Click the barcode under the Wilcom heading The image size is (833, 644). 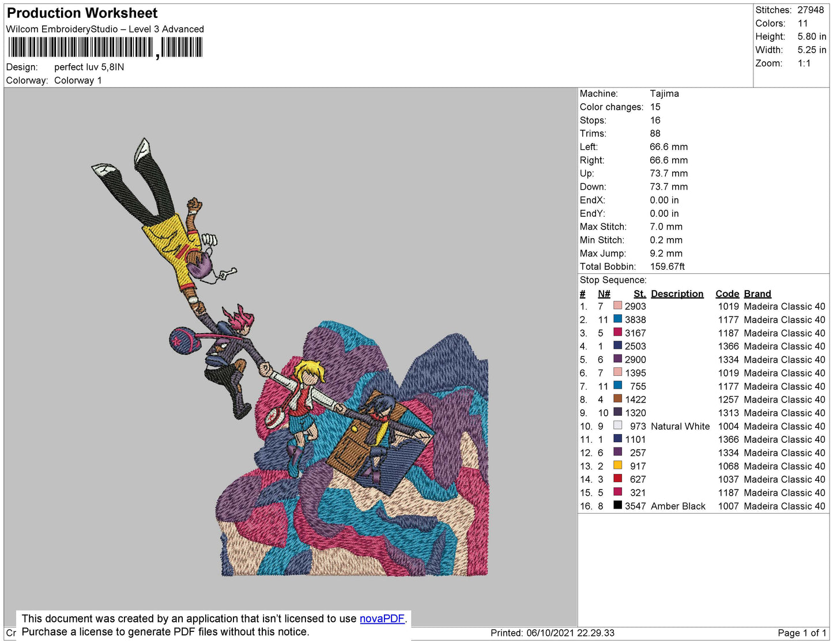point(105,47)
